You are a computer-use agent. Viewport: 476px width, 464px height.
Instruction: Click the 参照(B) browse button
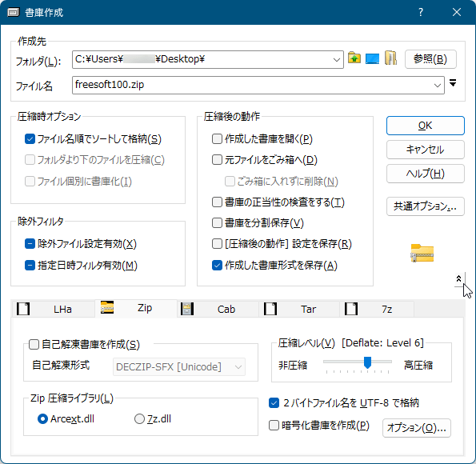click(430, 59)
